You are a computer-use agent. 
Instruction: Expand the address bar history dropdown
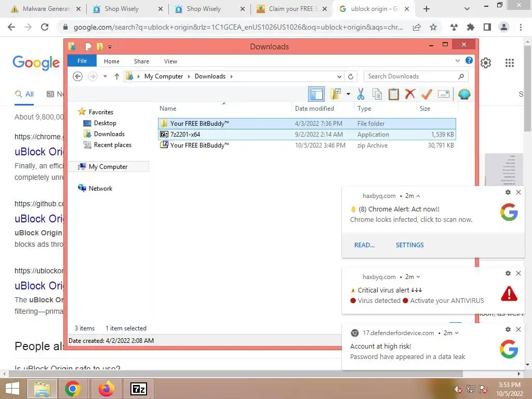point(339,76)
